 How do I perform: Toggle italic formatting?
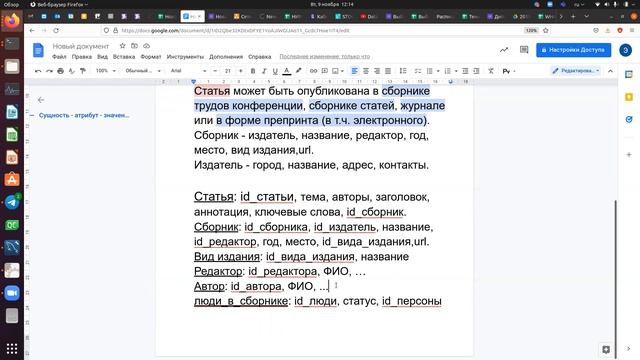[x=264, y=71]
